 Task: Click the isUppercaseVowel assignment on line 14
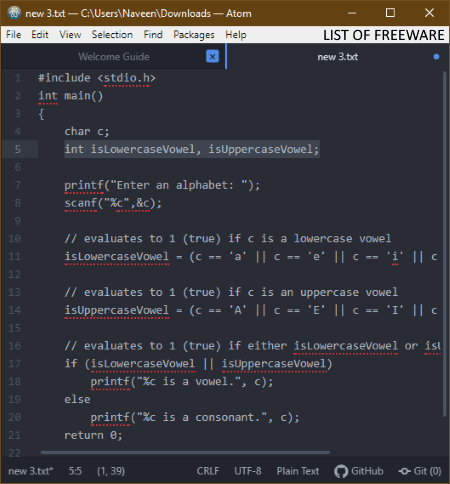click(x=250, y=310)
